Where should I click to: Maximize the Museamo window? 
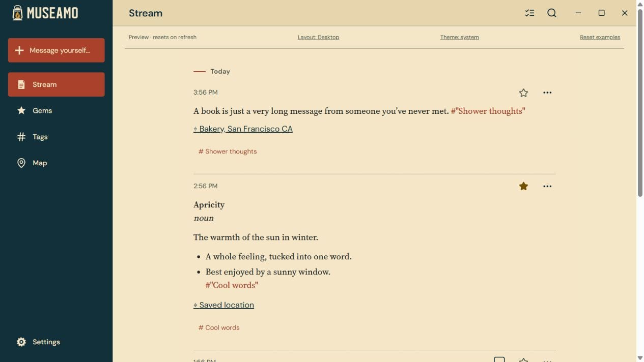point(601,13)
